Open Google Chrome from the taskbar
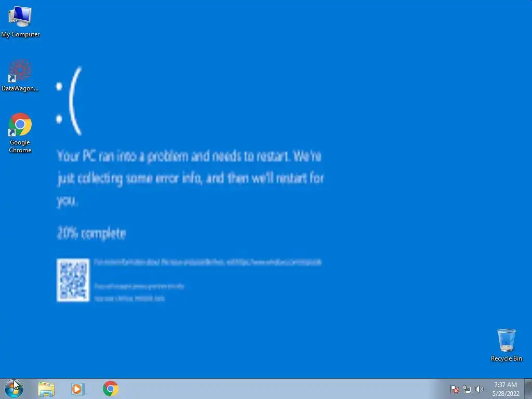 [110, 389]
